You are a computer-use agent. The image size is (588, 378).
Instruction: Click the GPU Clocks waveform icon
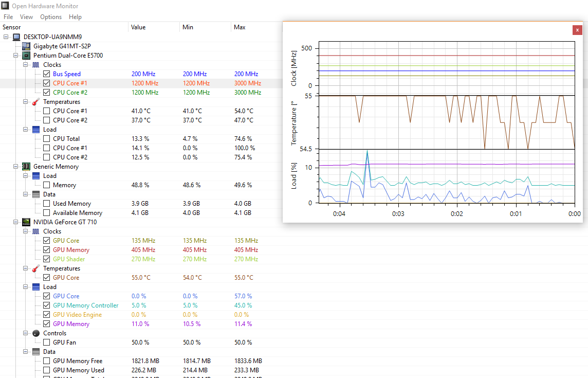tap(35, 231)
